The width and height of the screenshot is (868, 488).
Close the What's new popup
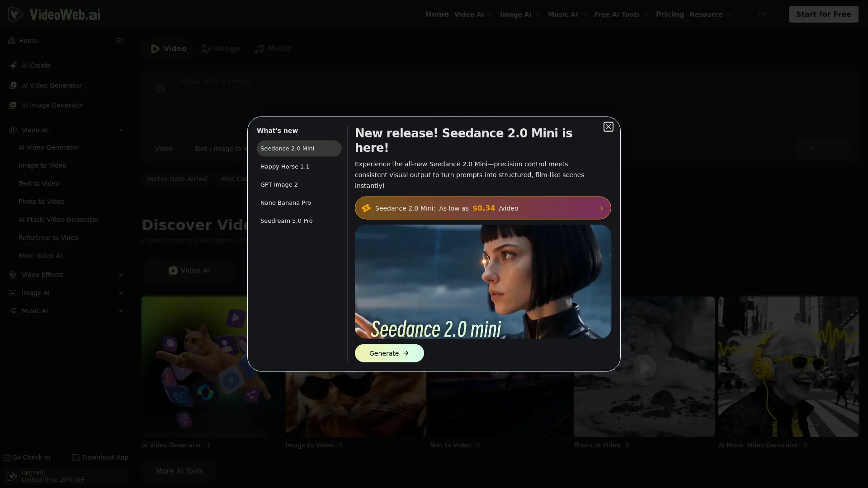(608, 127)
